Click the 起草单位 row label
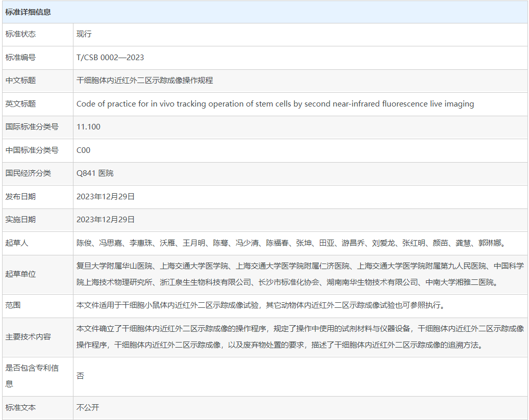 tap(20, 274)
